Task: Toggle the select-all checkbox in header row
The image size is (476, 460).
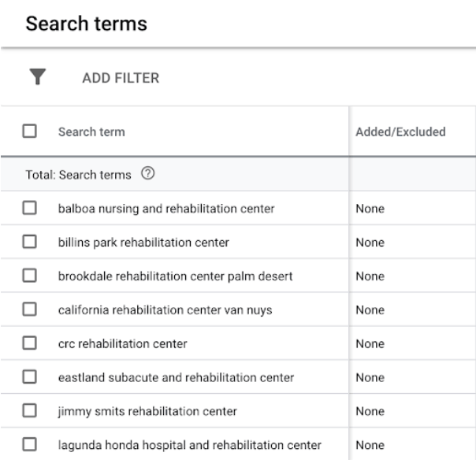Action: click(30, 132)
